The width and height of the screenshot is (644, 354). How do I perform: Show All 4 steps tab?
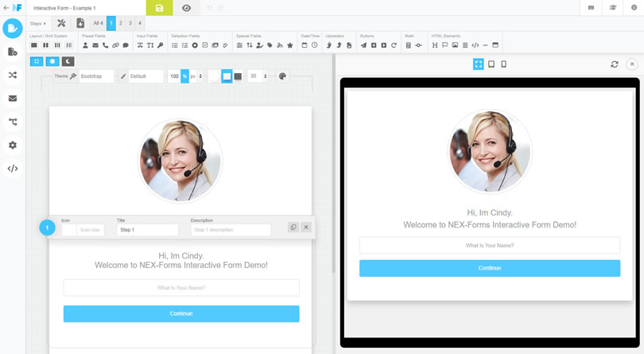(98, 23)
